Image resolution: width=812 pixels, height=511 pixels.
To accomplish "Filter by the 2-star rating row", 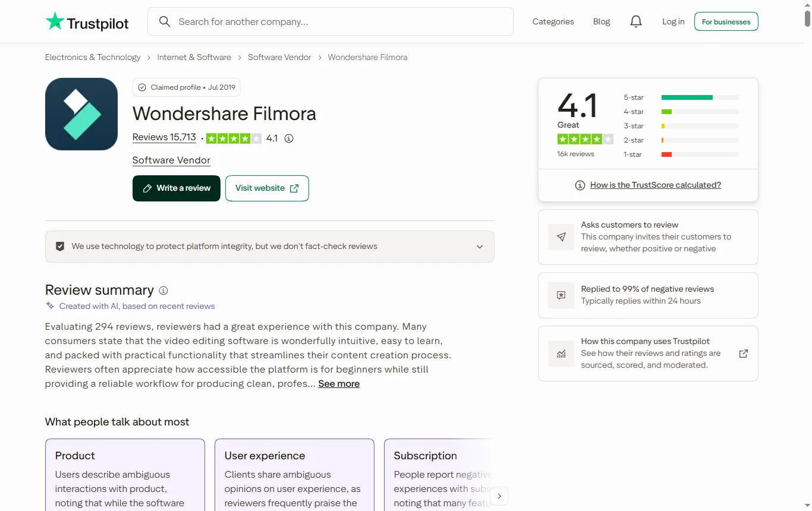I will point(681,140).
